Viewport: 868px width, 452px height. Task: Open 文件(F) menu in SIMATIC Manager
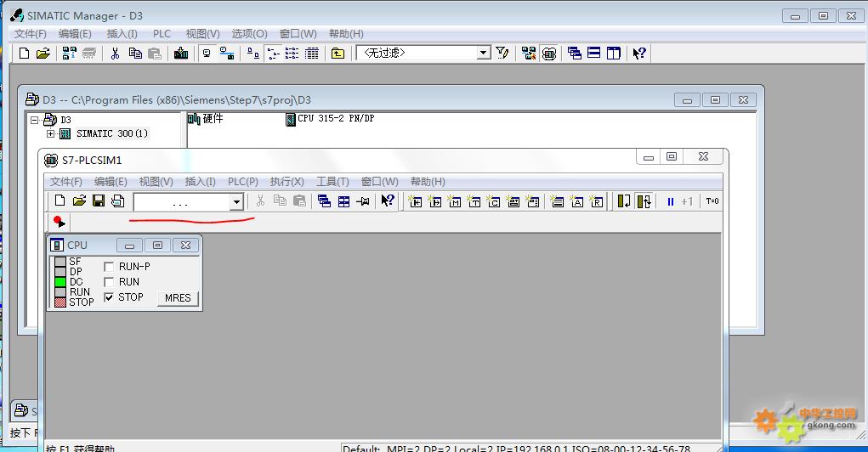pos(31,34)
